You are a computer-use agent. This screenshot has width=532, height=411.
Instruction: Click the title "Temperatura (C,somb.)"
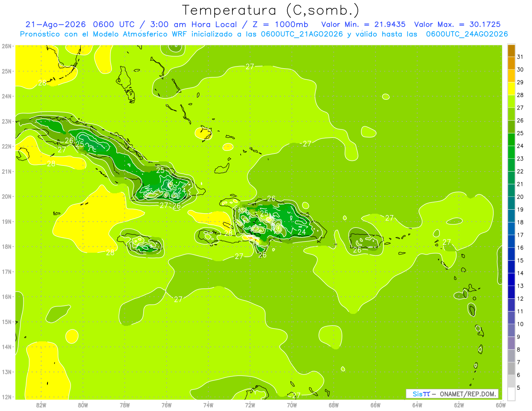click(x=271, y=10)
